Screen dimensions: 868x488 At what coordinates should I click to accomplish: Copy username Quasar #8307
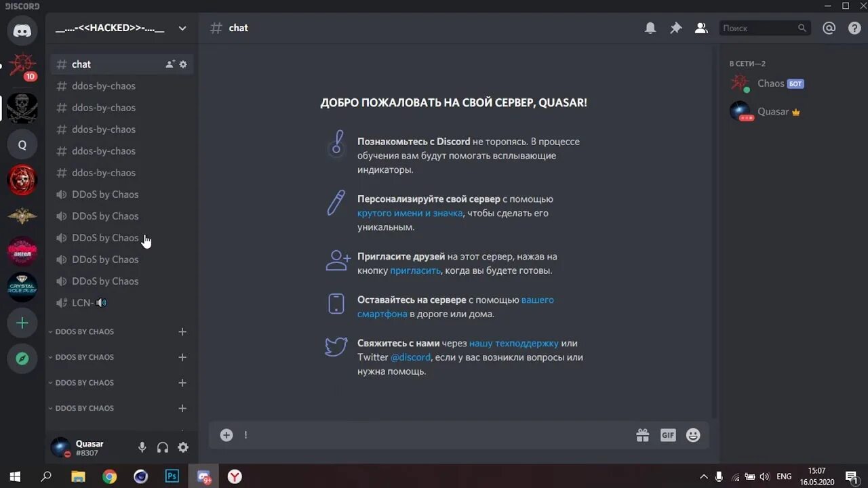[x=90, y=448]
